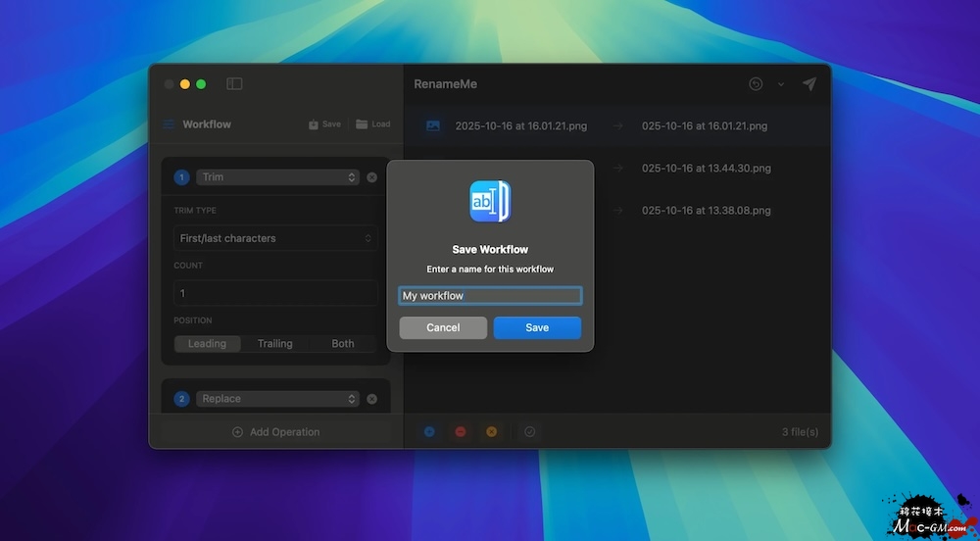Select the Both position option
This screenshot has height=541, width=980.
pyautogui.click(x=343, y=344)
